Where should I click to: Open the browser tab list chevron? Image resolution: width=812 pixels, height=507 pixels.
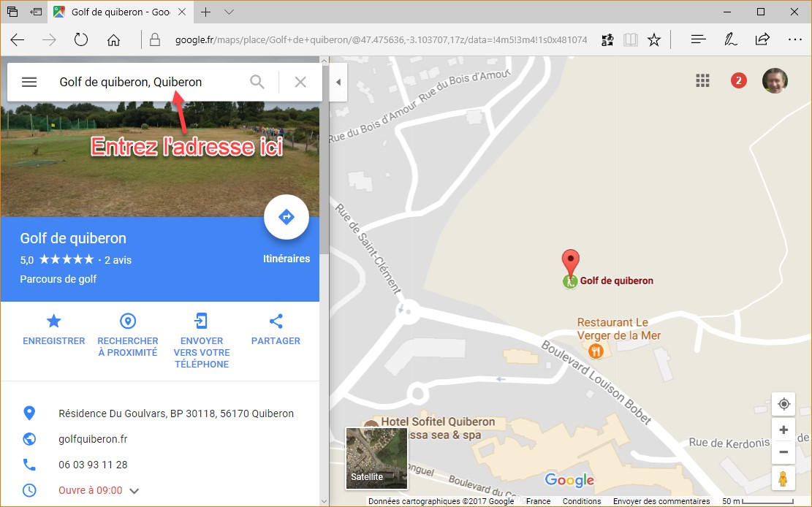tap(229, 12)
